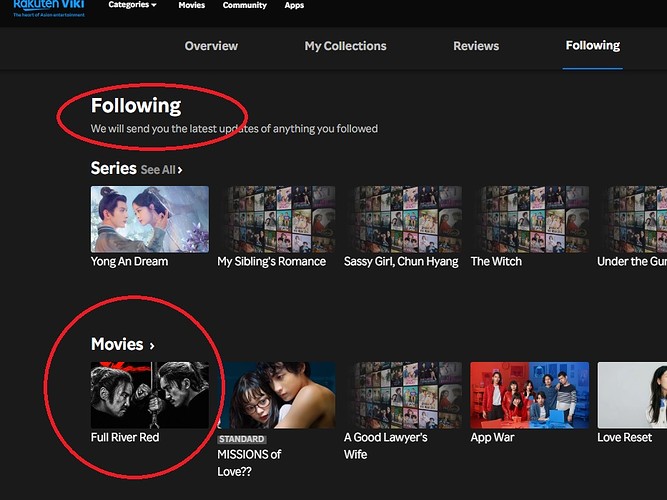Open The Witch series thumbnail
Viewport: 667px width, 500px height.
[530, 219]
